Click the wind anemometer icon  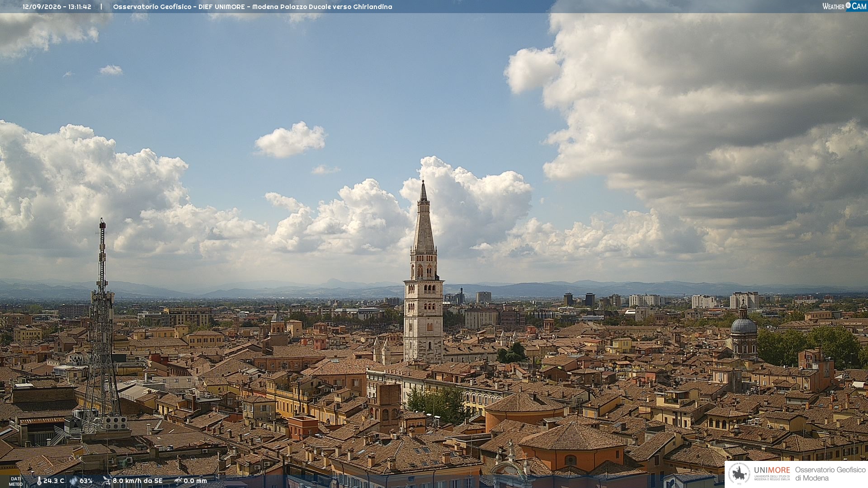107,481
